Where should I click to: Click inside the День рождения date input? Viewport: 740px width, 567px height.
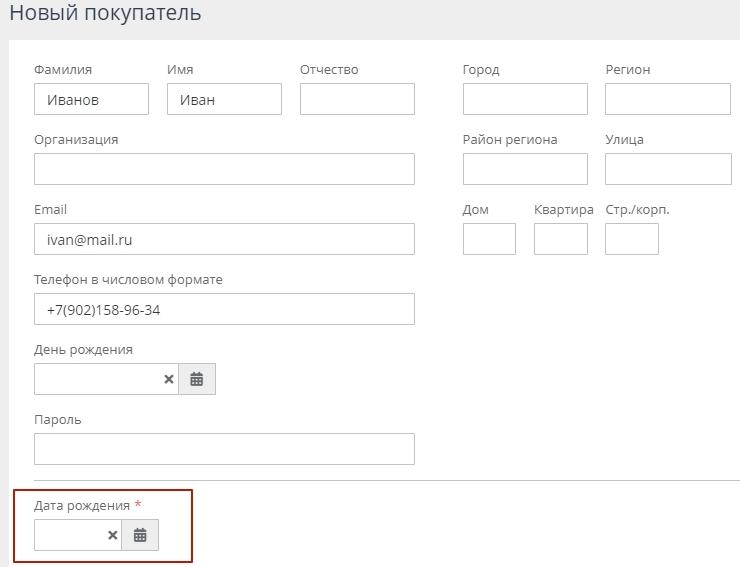tap(96, 379)
